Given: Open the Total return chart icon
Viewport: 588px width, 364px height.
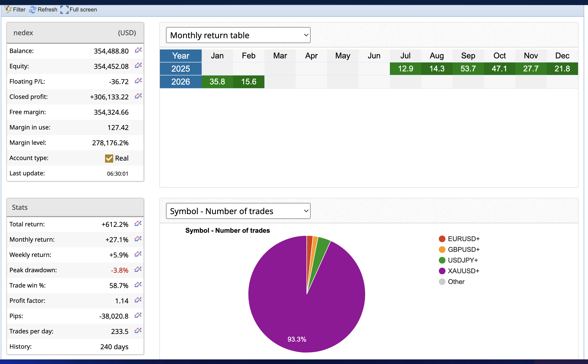Looking at the screenshot, I should [x=138, y=223].
